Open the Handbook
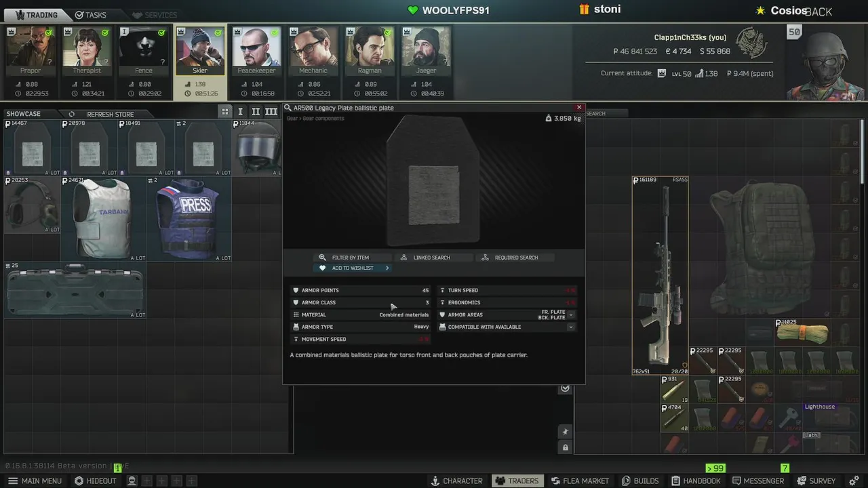Viewport: 868px width, 488px height. (x=696, y=481)
